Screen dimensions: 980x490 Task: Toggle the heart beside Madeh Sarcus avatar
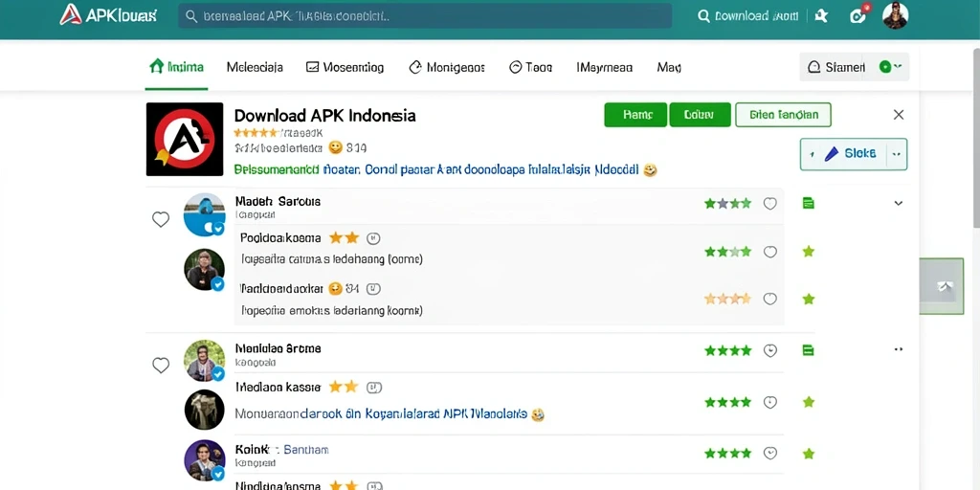coord(161,219)
